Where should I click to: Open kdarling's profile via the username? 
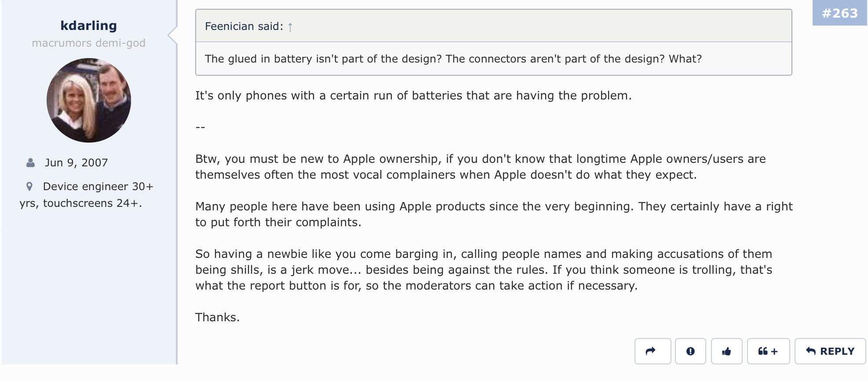tap(89, 26)
